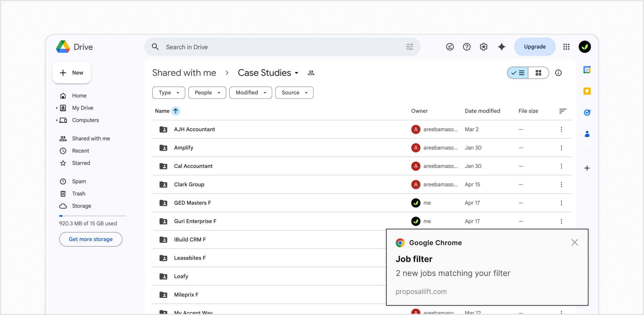Screen dimensions: 644x315
Task: Open advanced search filter options icon
Action: pos(410,47)
